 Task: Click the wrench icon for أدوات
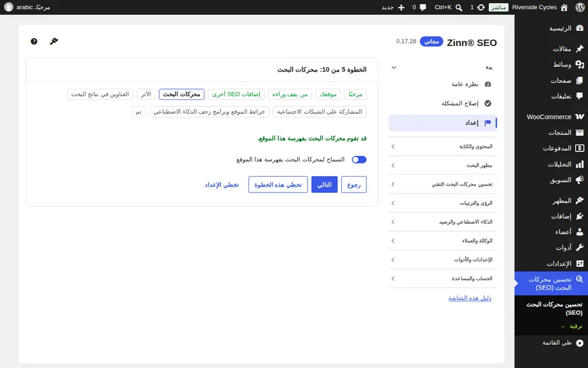coord(580,248)
